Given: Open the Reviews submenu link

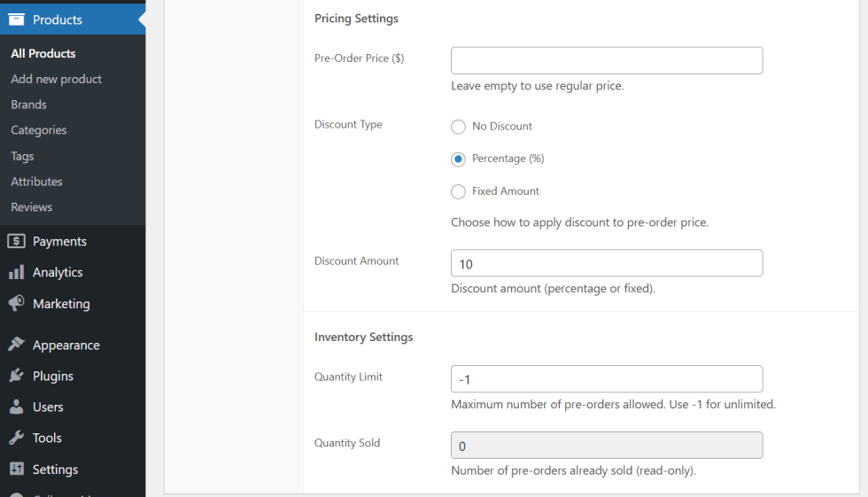Looking at the screenshot, I should [31, 207].
